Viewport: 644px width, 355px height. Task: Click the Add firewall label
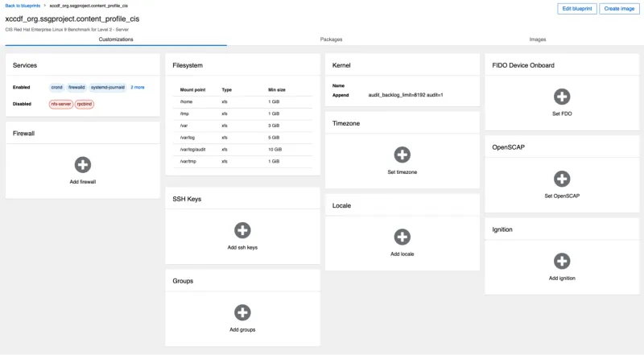coord(83,182)
